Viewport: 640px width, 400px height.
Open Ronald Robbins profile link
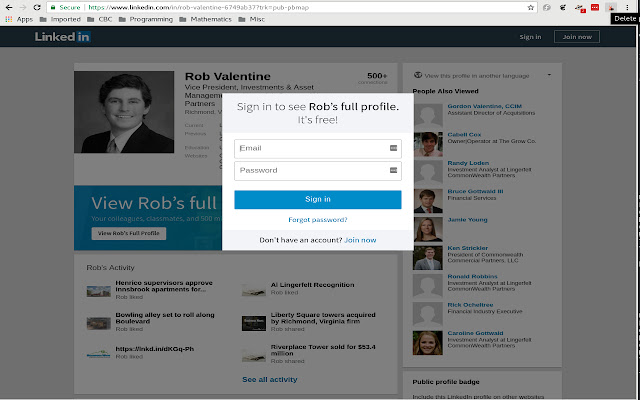472,276
